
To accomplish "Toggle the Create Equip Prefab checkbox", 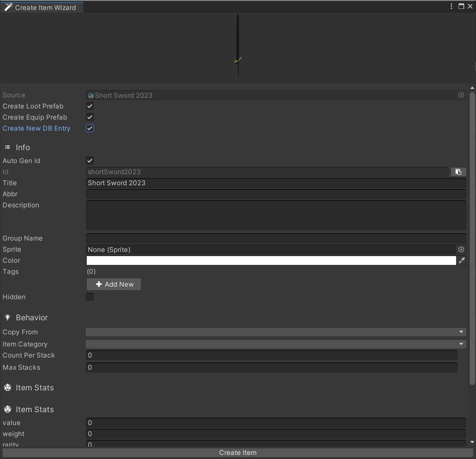I will tap(90, 117).
